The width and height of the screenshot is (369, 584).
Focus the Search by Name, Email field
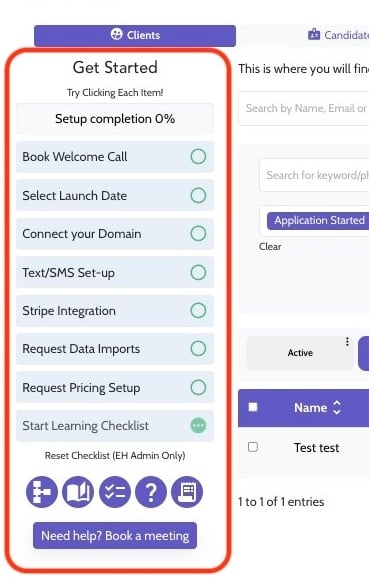(304, 108)
